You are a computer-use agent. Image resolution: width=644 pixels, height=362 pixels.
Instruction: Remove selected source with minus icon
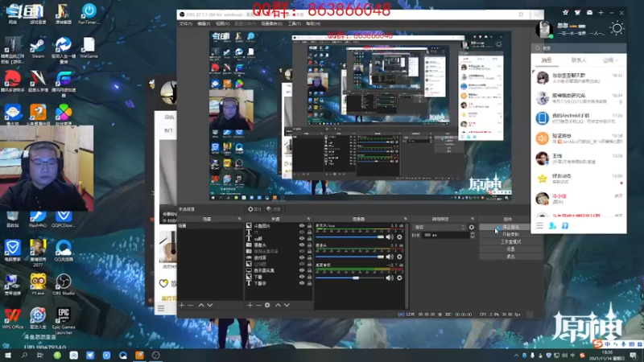pos(258,305)
